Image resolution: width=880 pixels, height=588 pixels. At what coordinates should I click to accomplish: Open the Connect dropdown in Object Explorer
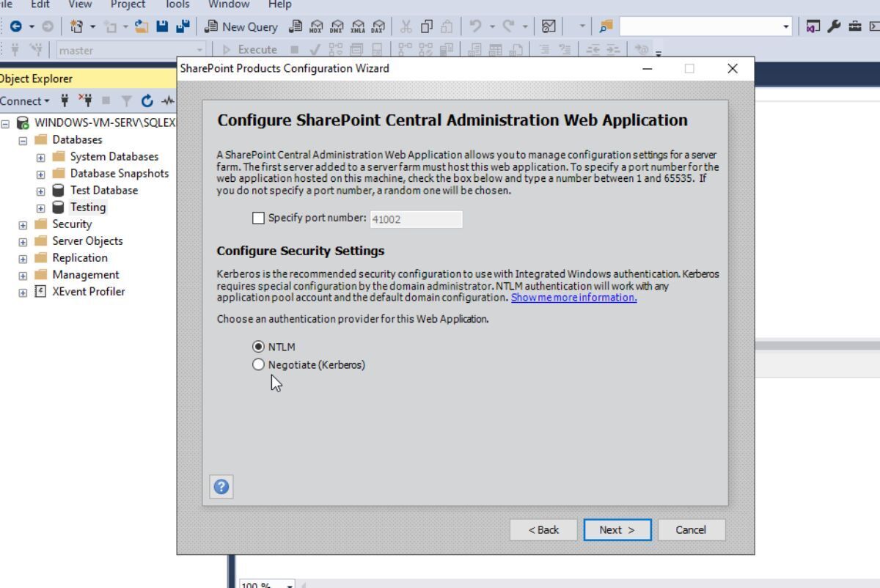[25, 100]
